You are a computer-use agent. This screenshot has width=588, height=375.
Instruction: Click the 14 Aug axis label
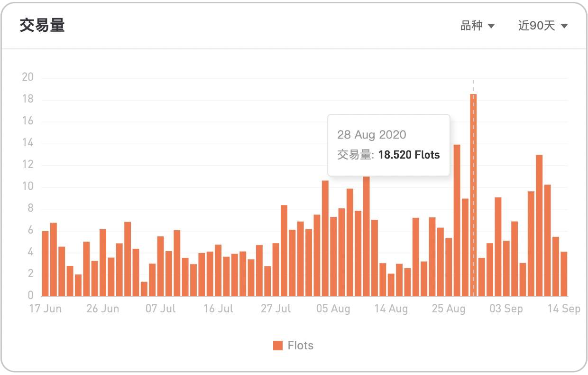click(391, 309)
